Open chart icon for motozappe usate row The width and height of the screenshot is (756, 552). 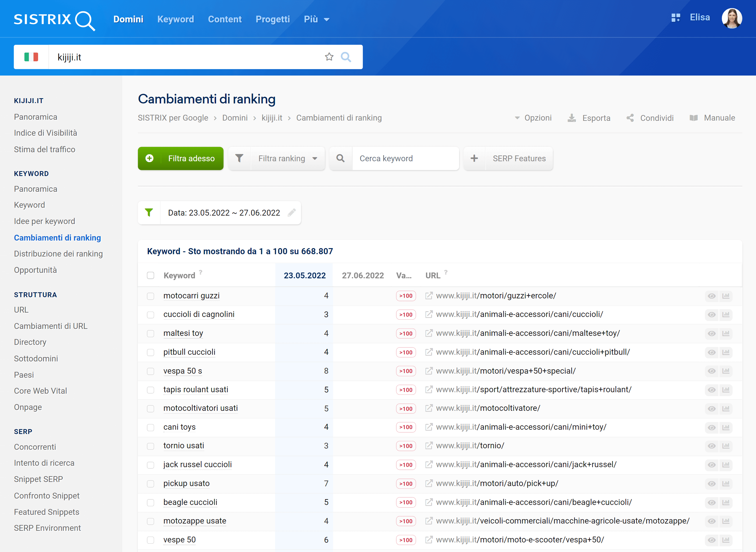coord(725,521)
